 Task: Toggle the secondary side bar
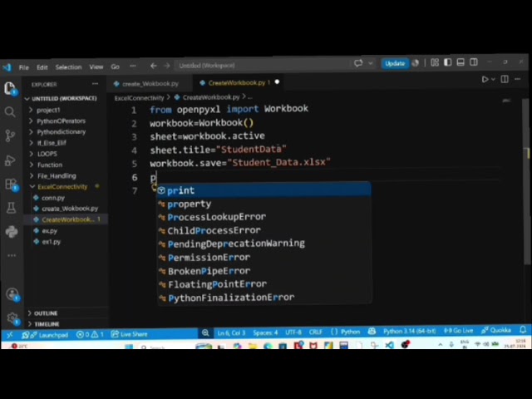click(x=474, y=62)
